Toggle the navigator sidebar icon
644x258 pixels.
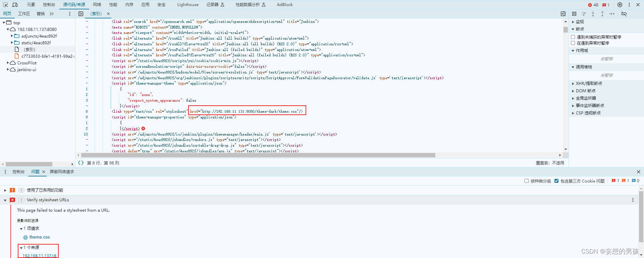coord(81,14)
